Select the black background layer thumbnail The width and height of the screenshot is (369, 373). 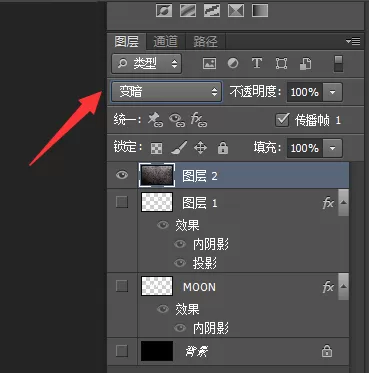[157, 351]
